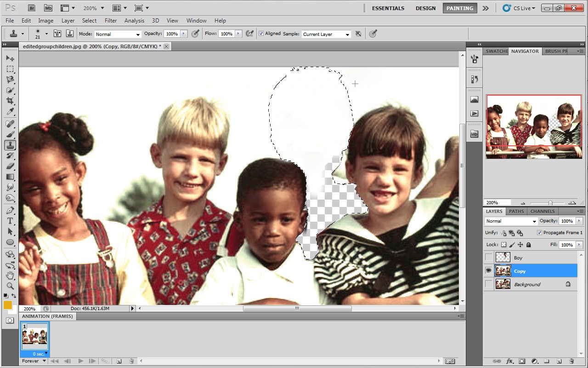588x368 pixels.
Task: Toggle the Aligned checkbox
Action: 261,34
